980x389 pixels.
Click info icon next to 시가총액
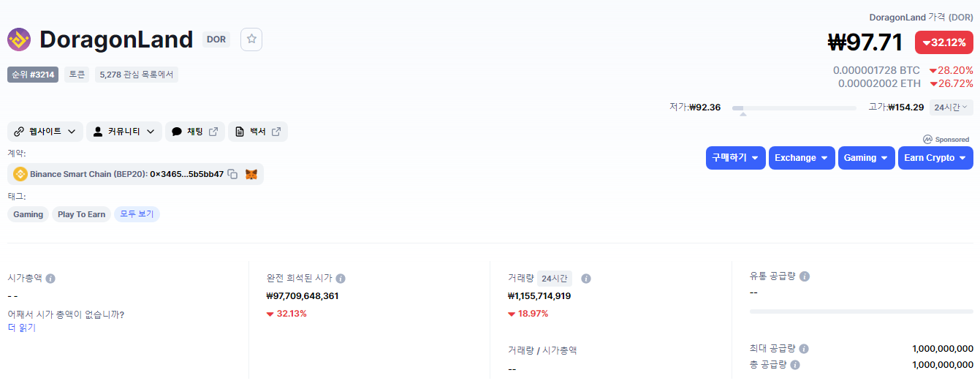(50, 279)
